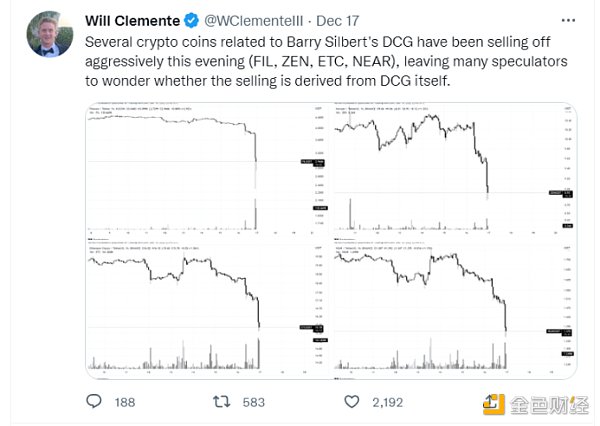
Task: Click the reply speech bubble icon
Action: click(x=94, y=401)
